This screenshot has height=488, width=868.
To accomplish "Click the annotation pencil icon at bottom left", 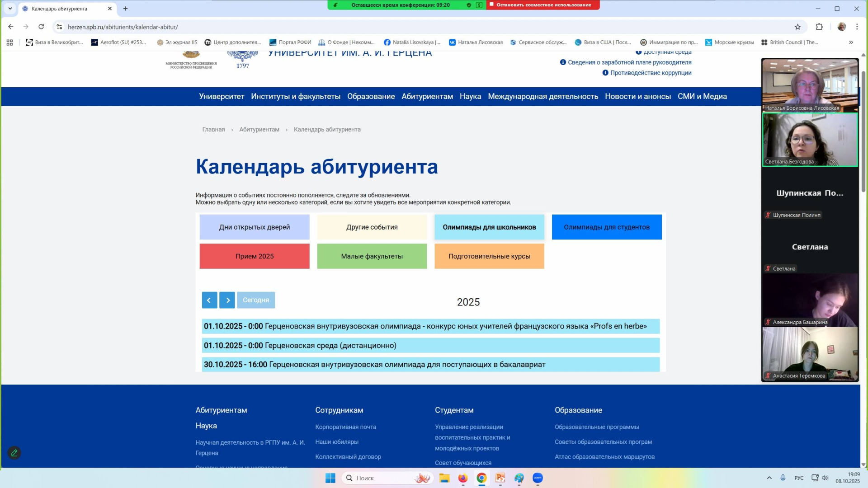I will click(x=14, y=453).
